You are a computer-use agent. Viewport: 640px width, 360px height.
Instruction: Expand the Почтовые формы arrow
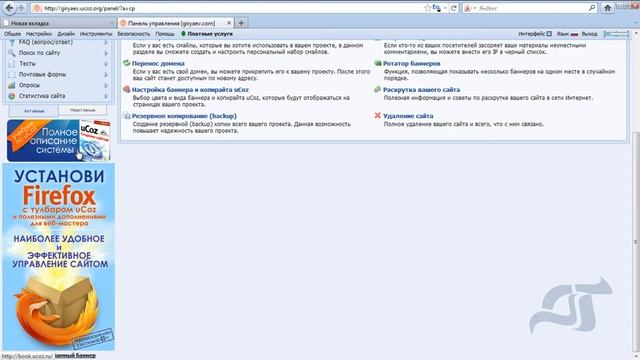tap(106, 74)
